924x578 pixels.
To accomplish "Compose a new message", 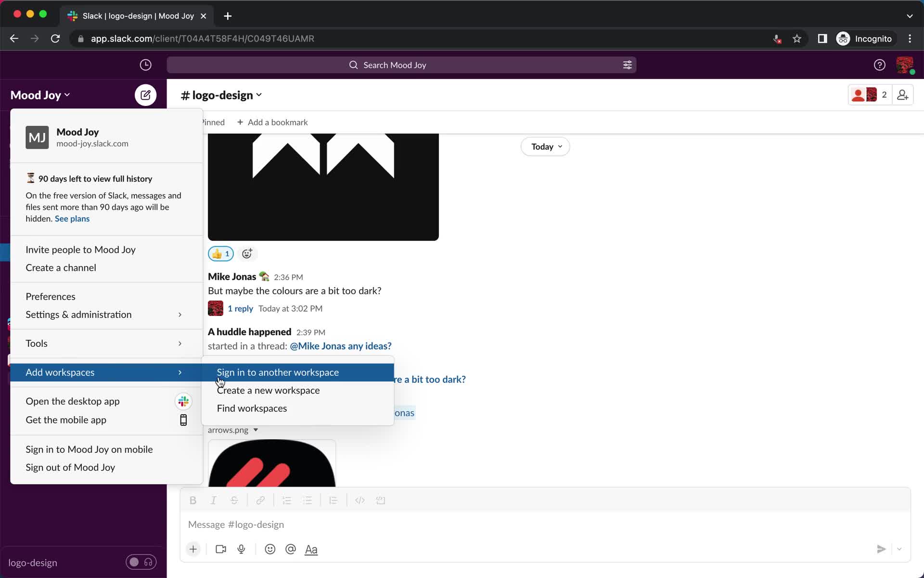I will pyautogui.click(x=145, y=95).
